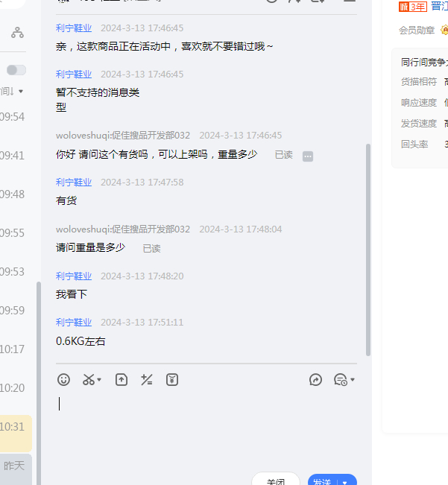The width and height of the screenshot is (448, 485).
Task: Click the message text input field
Action: click(x=209, y=425)
